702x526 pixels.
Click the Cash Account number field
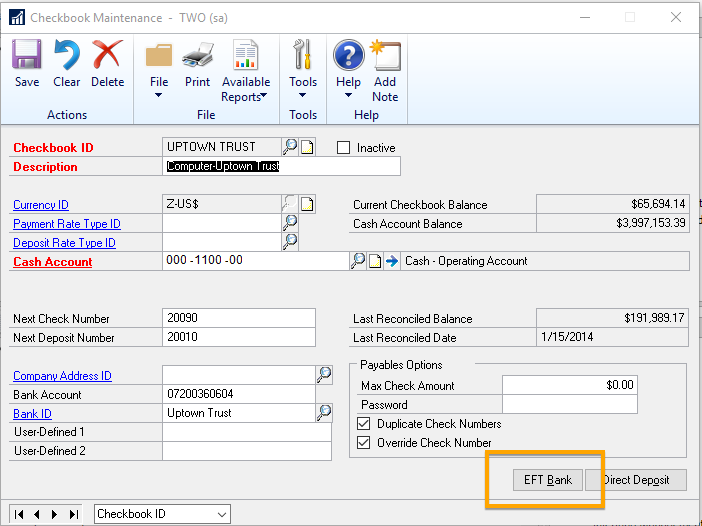[x=256, y=261]
